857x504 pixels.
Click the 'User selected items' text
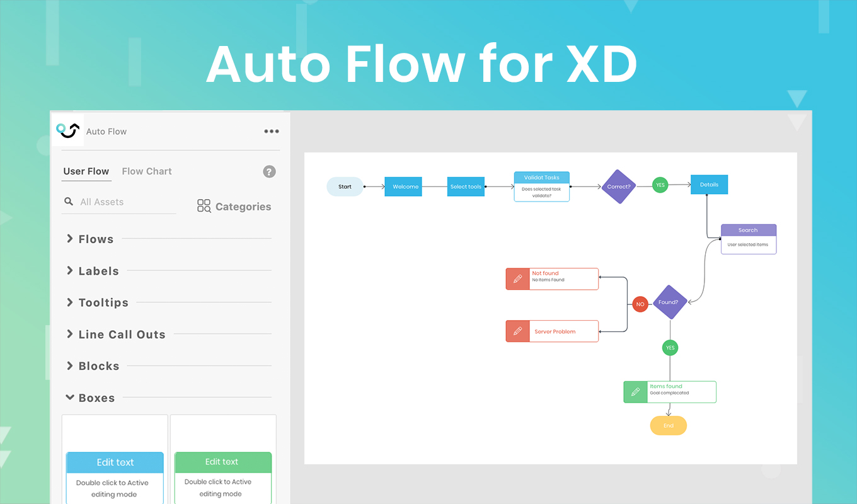point(748,244)
